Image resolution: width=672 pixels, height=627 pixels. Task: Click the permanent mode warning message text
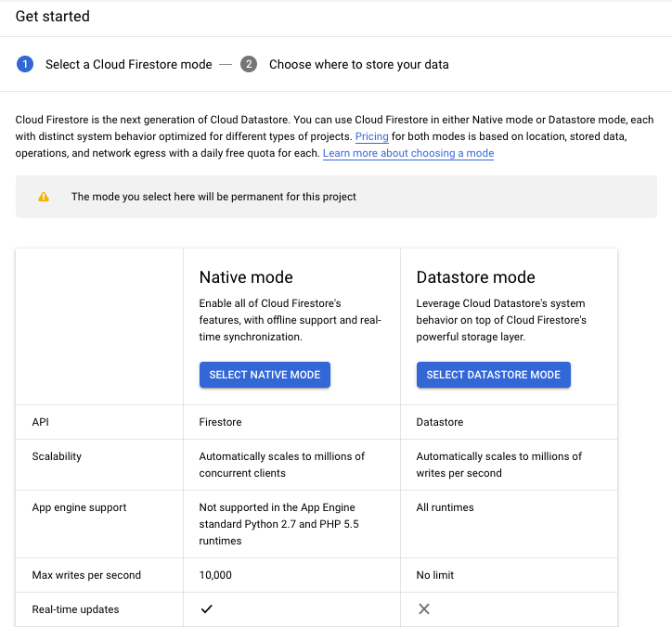pyautogui.click(x=213, y=197)
